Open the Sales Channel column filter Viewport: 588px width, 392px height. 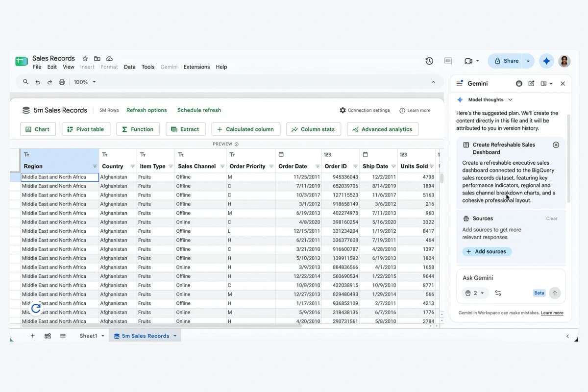[x=222, y=167]
